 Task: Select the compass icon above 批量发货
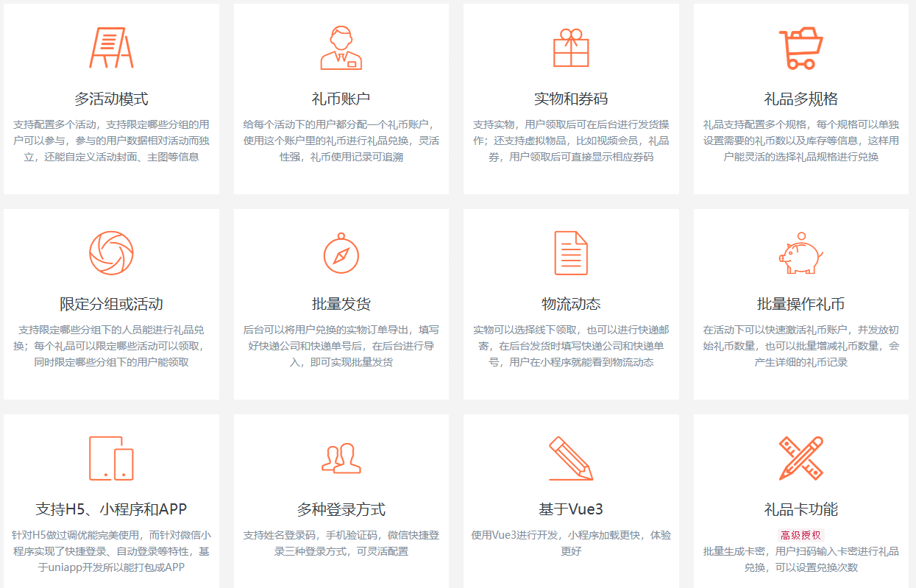(x=341, y=252)
